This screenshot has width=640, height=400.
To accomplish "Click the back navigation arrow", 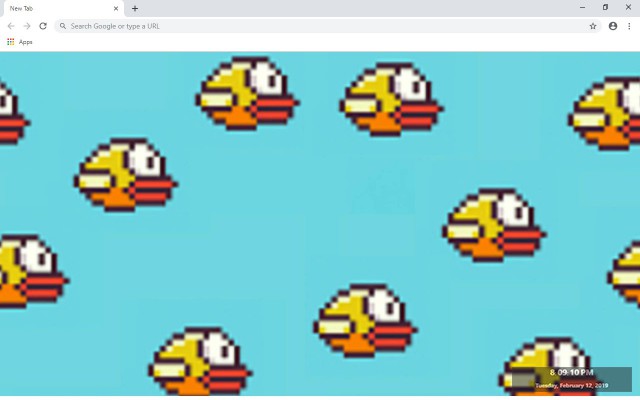I will pyautogui.click(x=11, y=26).
